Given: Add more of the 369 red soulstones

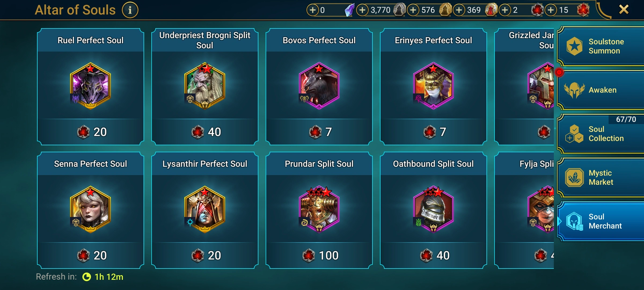Looking at the screenshot, I should point(459,10).
